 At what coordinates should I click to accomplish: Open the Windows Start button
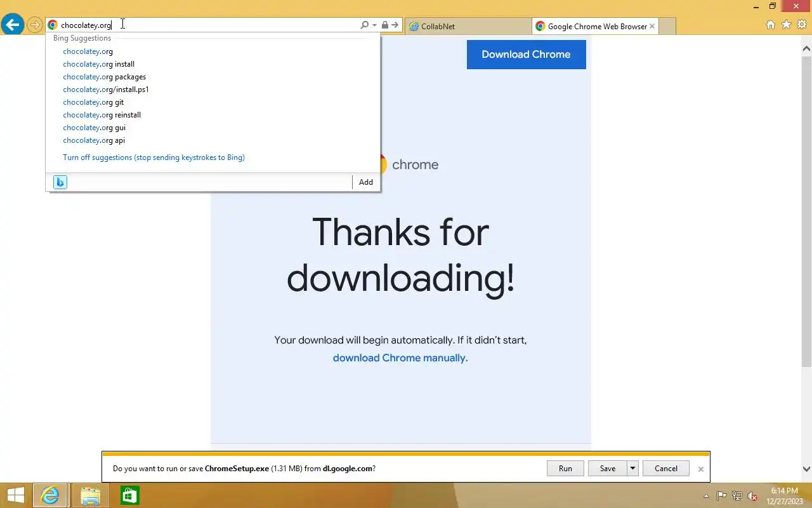[x=15, y=495]
